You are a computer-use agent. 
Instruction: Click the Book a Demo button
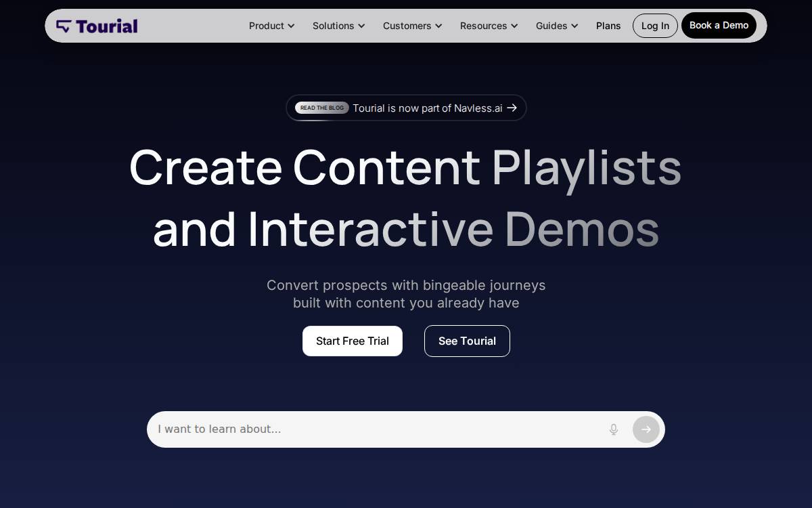click(719, 26)
